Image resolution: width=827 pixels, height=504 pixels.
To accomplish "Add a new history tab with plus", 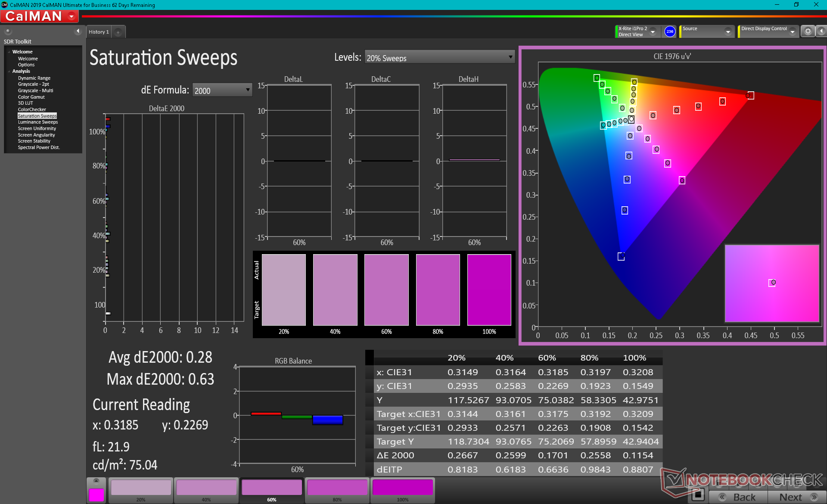I will [x=118, y=32].
